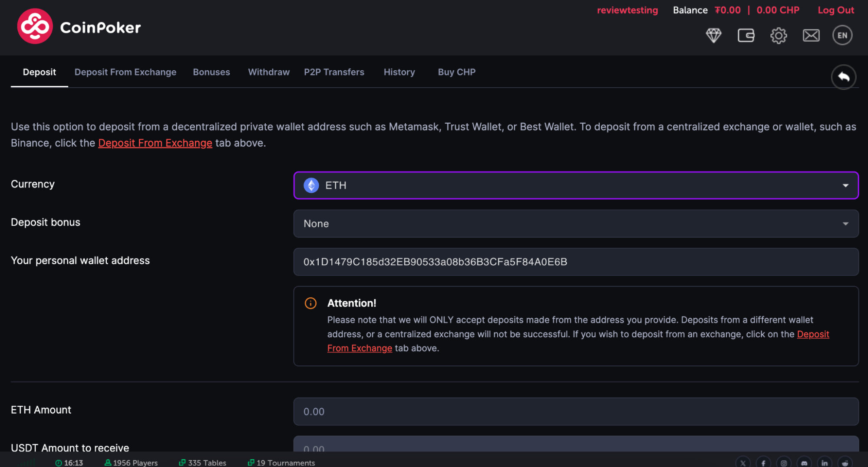
Task: Expand the ETH Currency dropdown arrow
Action: click(x=845, y=186)
